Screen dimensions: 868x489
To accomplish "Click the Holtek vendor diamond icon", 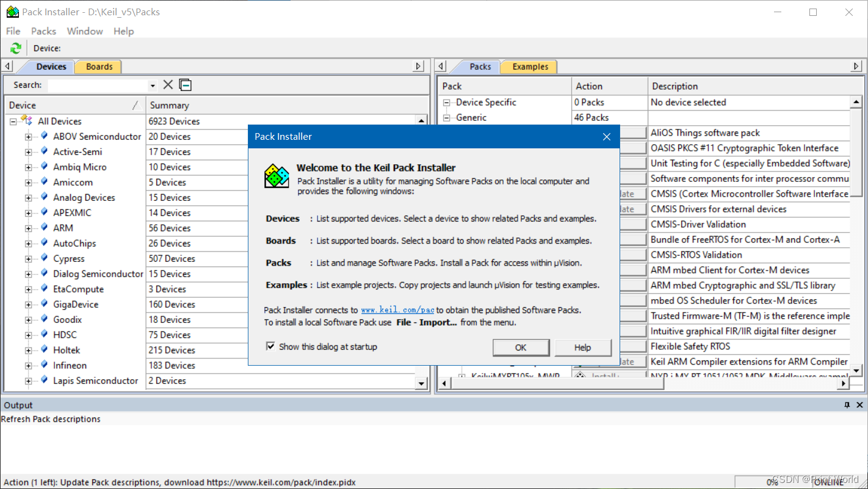I will point(44,349).
